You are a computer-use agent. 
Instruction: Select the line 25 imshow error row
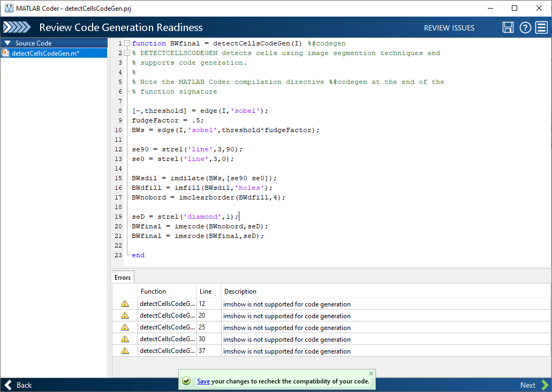point(286,327)
